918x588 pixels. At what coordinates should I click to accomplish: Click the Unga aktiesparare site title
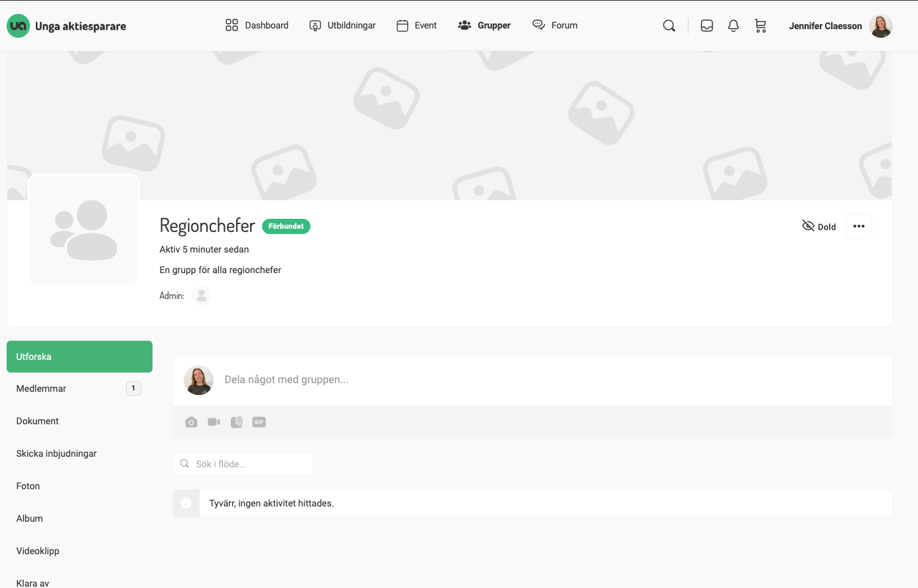tap(80, 27)
